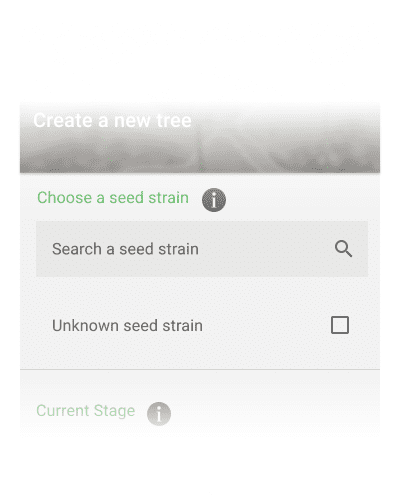Enable the Unknown seed strain option box
Screen dimensions: 400x501
coord(340,325)
